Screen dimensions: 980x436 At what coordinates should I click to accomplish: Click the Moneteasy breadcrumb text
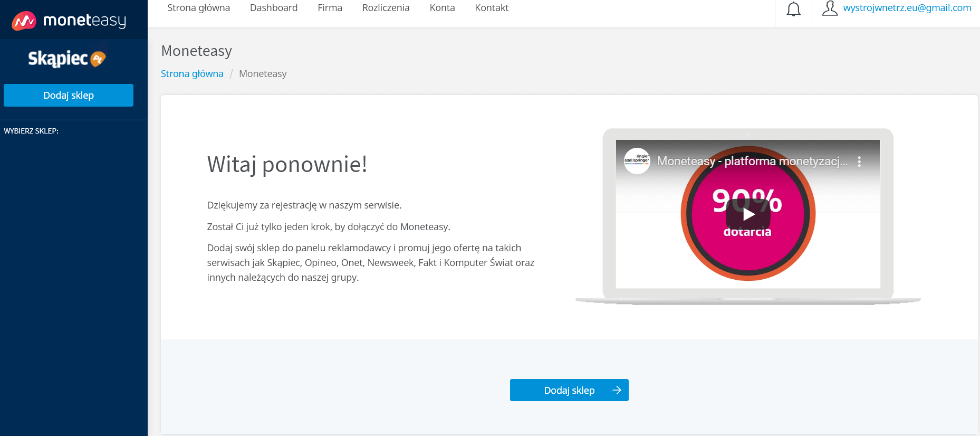coord(263,74)
